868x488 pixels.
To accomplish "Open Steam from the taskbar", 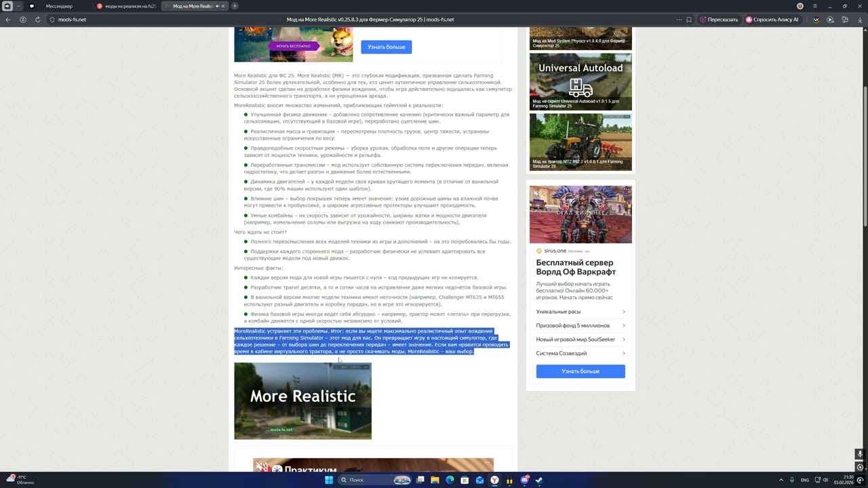I will tap(539, 480).
